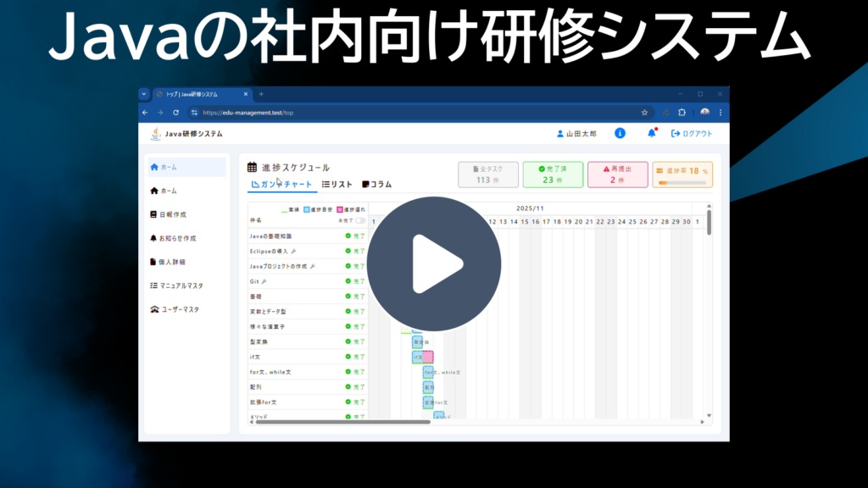Open the browser three-dot menu

(x=721, y=112)
